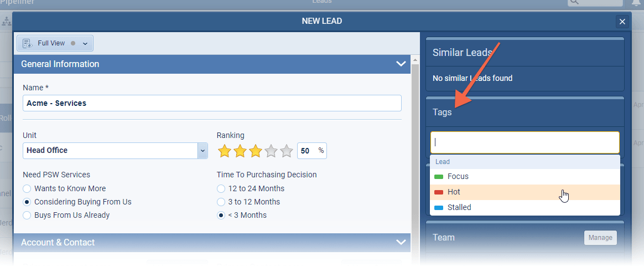Viewport: 644px width, 266px height.
Task: Click the org hierarchy icon at top left
Action: (x=7, y=21)
